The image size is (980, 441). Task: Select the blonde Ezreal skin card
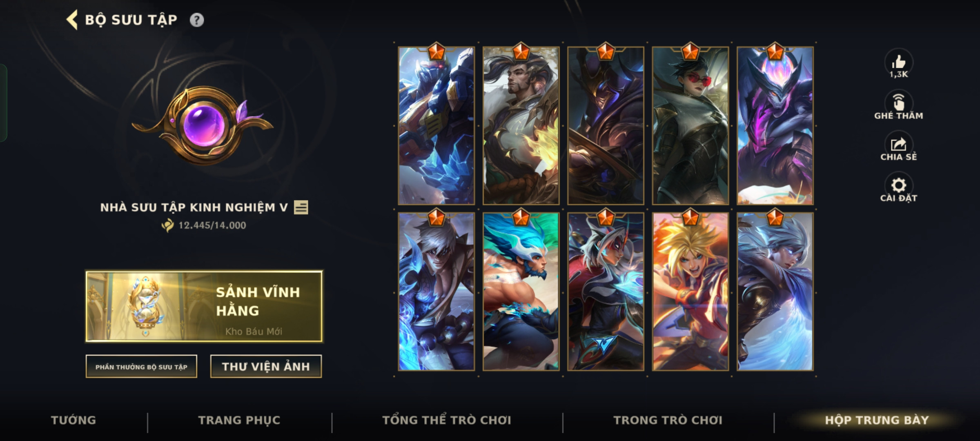[x=690, y=292]
